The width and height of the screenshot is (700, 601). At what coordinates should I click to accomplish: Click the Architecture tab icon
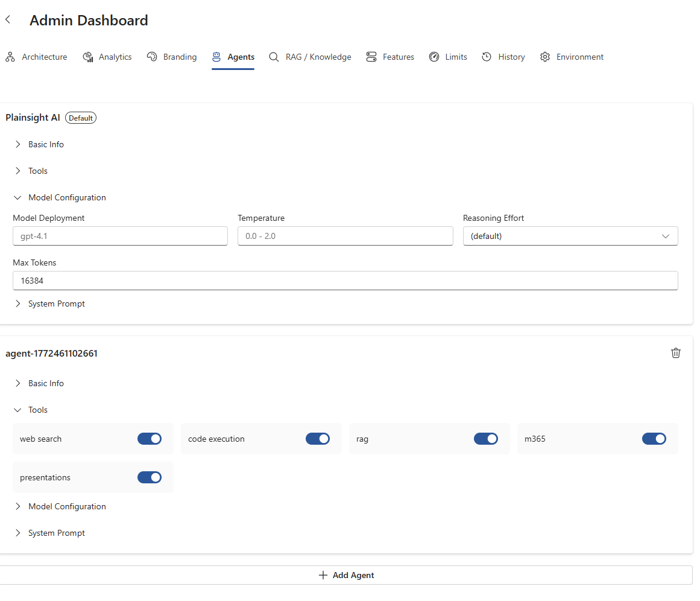pyautogui.click(x=10, y=56)
